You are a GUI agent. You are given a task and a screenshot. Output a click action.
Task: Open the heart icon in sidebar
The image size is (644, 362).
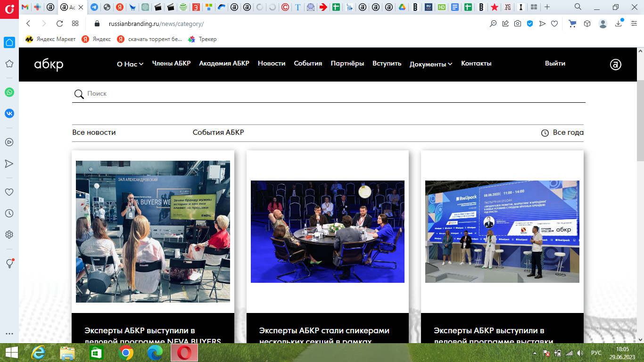(9, 192)
